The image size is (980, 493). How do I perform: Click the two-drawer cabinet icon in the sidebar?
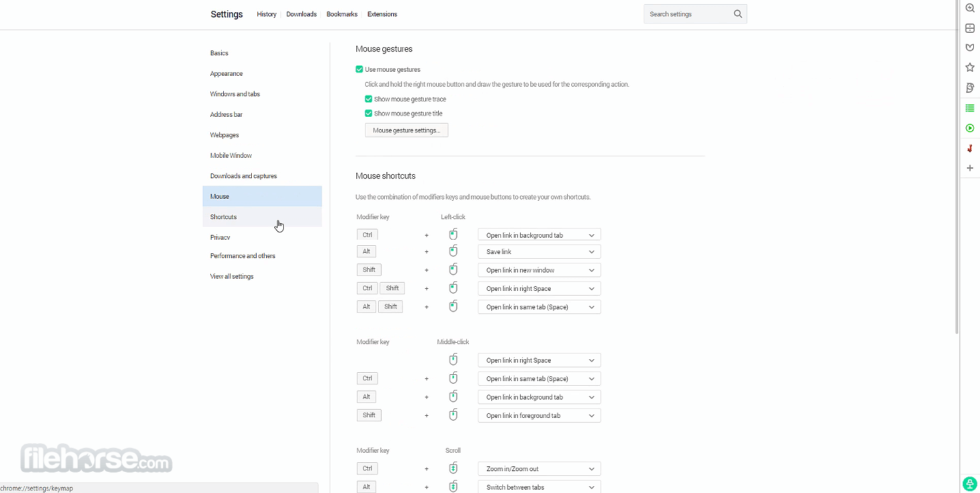click(970, 28)
